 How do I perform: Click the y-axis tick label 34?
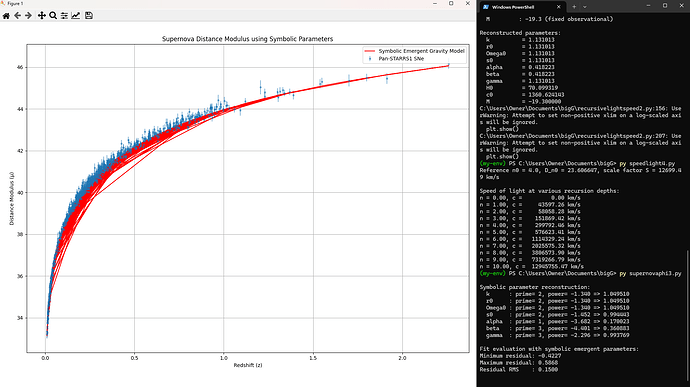pos(21,318)
